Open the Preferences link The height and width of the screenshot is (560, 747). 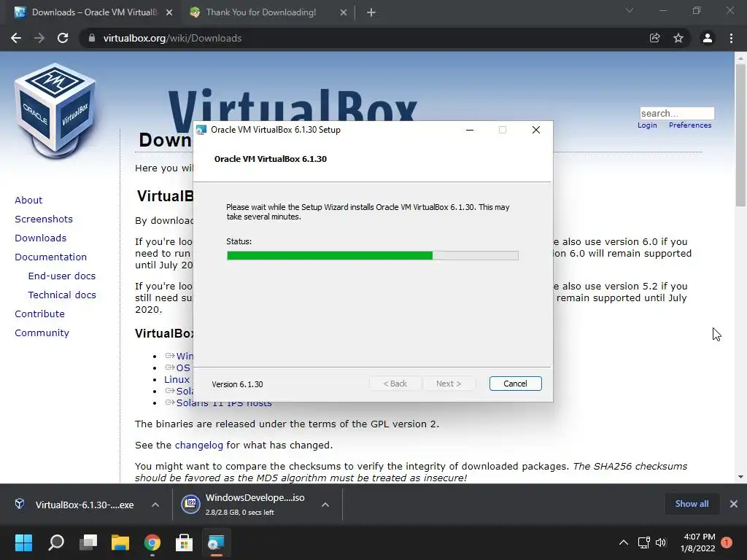[690, 125]
